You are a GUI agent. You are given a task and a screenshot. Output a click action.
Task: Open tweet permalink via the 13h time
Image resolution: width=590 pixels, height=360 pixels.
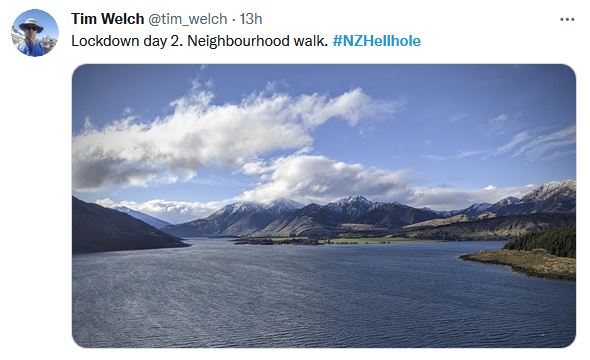[251, 19]
